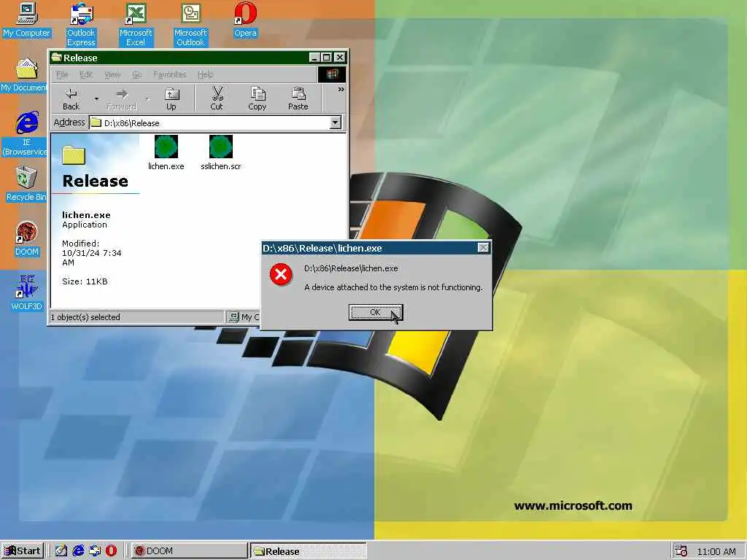Select Opera desktop shortcut
This screenshot has height=560, width=747.
[x=245, y=20]
